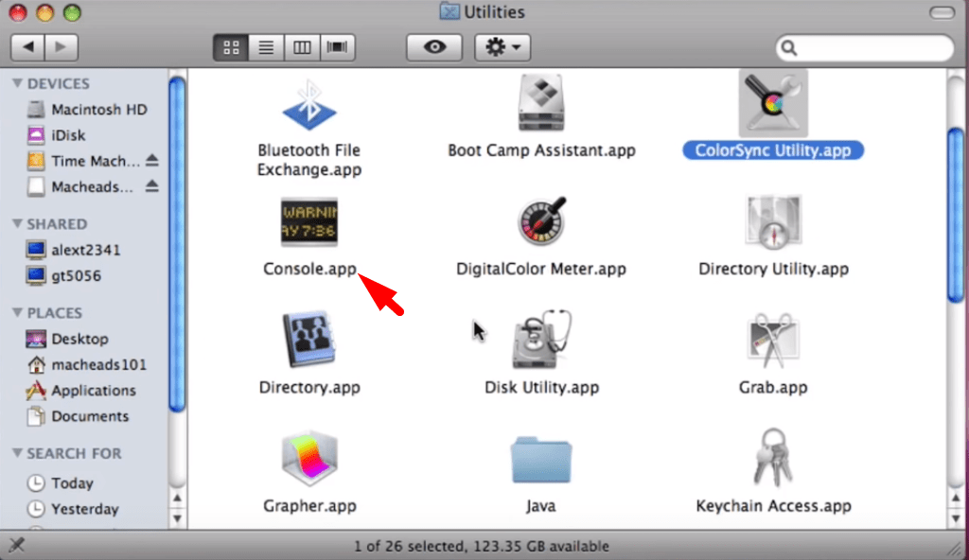Select Directory Utility app icon
Viewport: 969px width, 560px height.
click(x=773, y=222)
